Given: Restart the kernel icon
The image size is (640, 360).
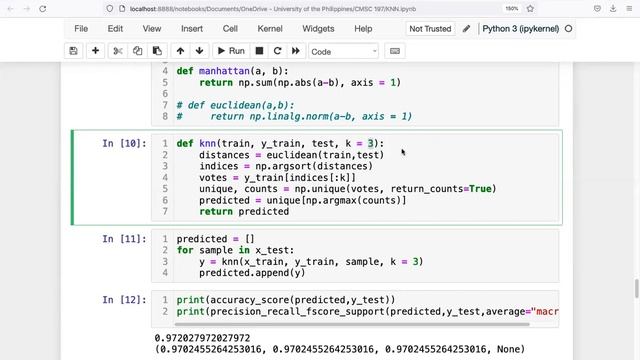Looking at the screenshot, I should coord(278,51).
